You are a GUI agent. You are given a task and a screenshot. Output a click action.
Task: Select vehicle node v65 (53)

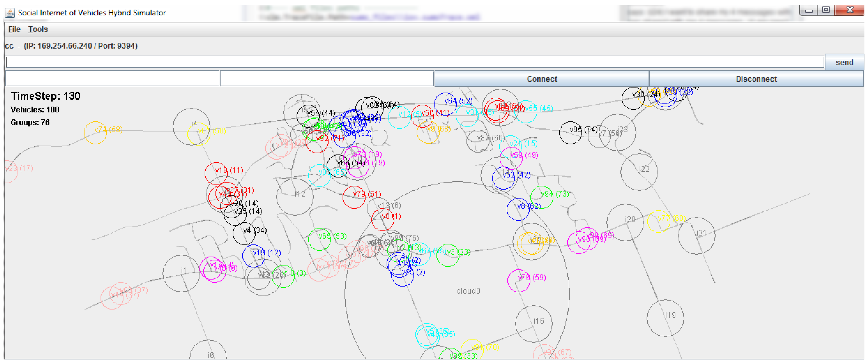(319, 239)
